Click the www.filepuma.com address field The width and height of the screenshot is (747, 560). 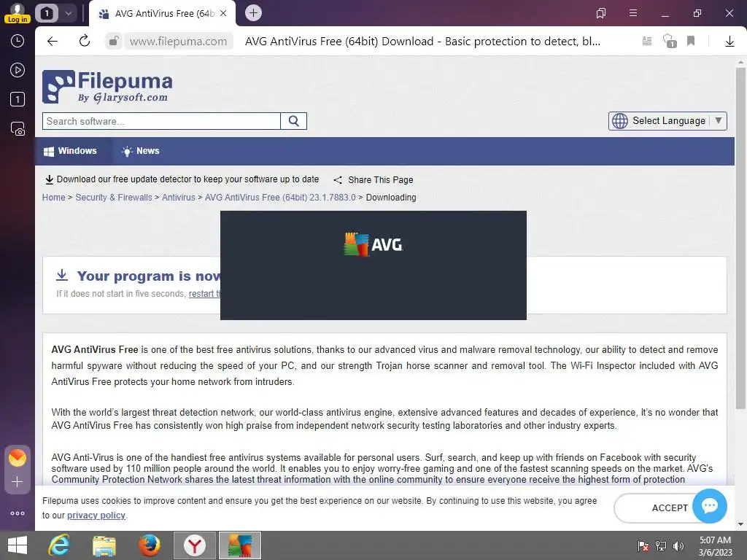point(178,42)
